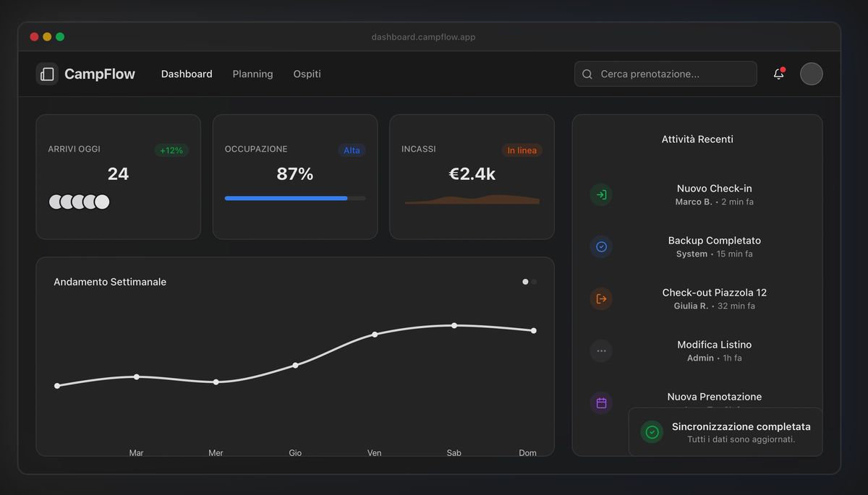Go to the Dashboard tab

click(x=187, y=74)
